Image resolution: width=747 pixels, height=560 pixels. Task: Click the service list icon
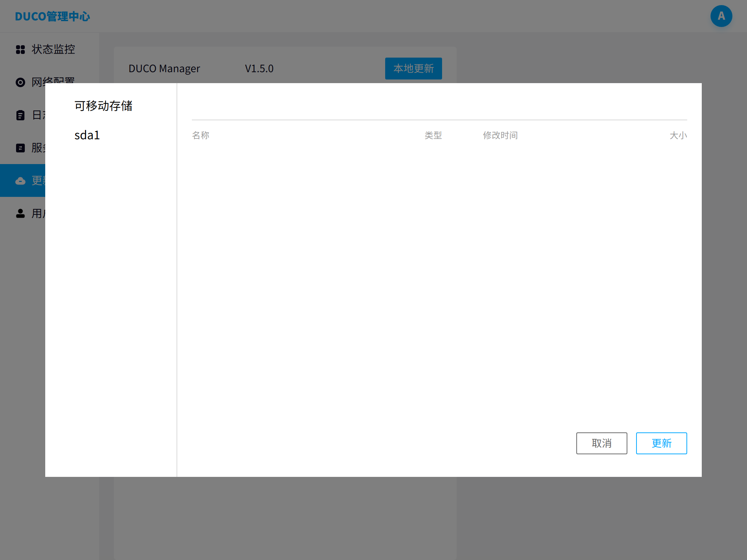(x=20, y=148)
